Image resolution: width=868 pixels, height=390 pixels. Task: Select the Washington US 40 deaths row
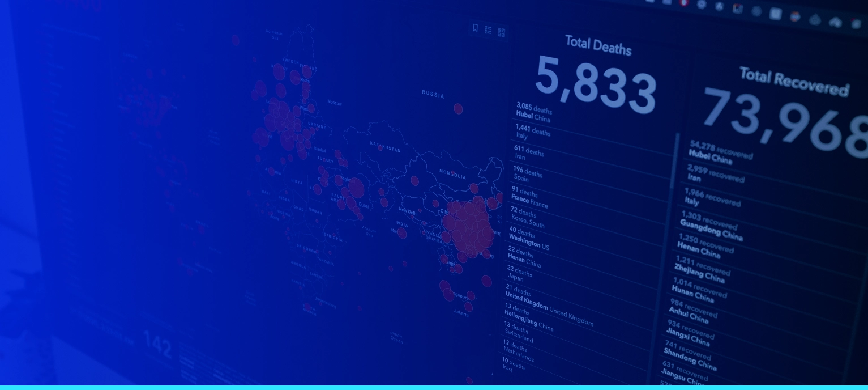coord(528,239)
